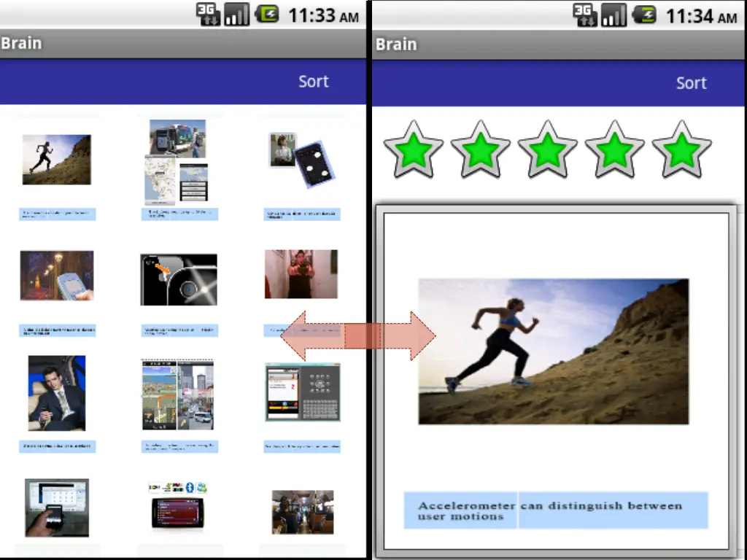Viewport: 747px width, 560px height.
Task: Set rating with the third green star
Action: (x=547, y=149)
